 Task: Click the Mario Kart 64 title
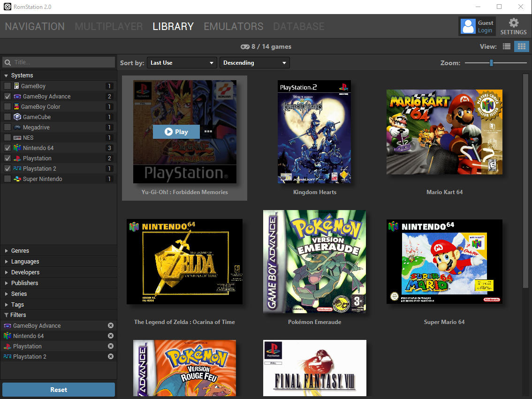coord(444,192)
